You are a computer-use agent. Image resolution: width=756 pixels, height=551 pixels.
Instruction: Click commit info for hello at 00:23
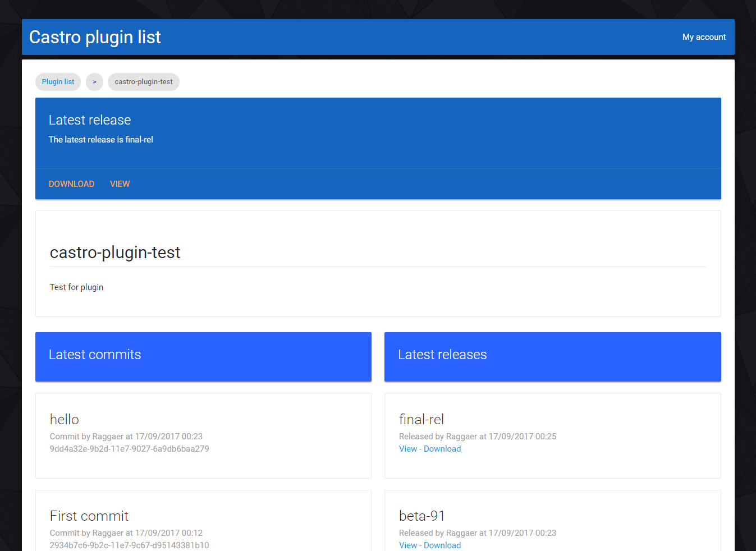pyautogui.click(x=126, y=437)
